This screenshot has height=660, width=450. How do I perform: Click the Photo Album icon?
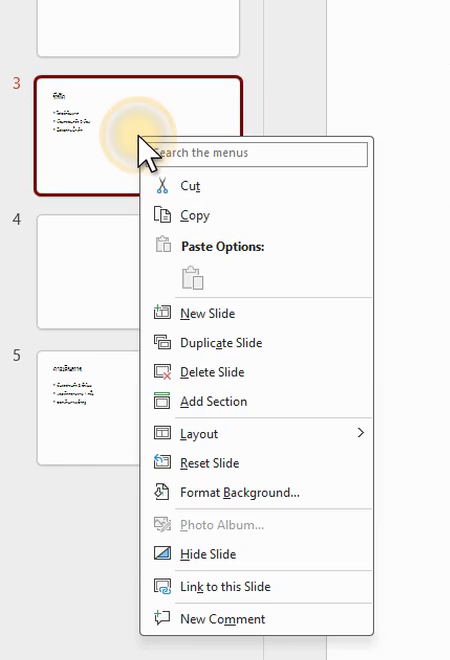(162, 524)
